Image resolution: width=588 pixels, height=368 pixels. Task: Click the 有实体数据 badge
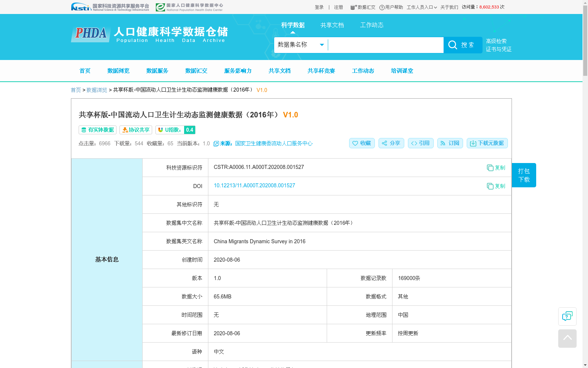pyautogui.click(x=97, y=130)
